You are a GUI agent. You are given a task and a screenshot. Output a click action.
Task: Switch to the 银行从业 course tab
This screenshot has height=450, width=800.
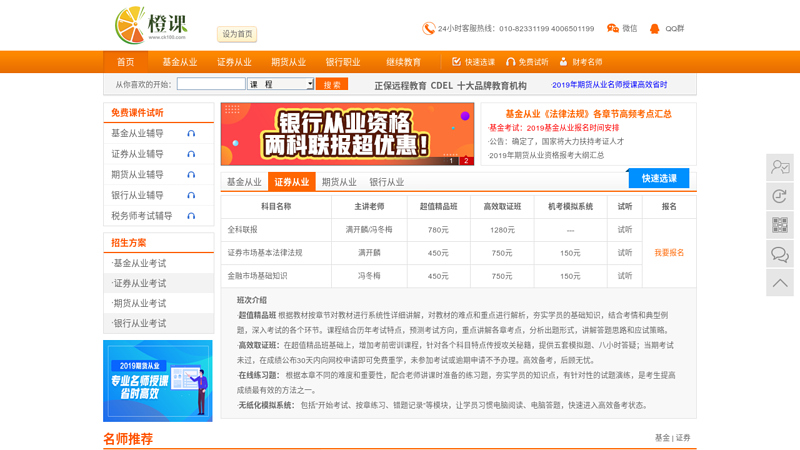pos(386,182)
